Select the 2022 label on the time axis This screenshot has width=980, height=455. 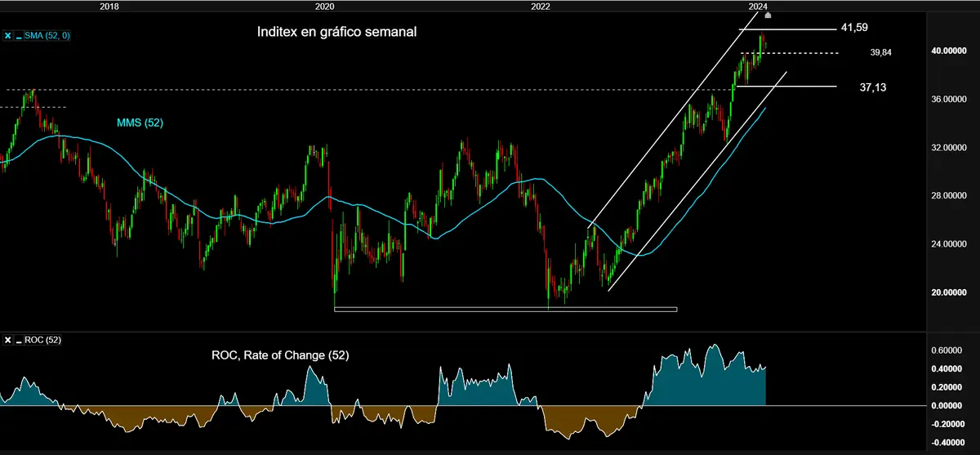[x=540, y=6]
